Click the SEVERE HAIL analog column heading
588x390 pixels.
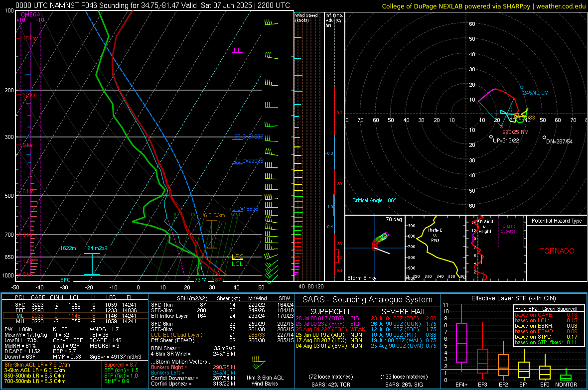click(x=404, y=312)
